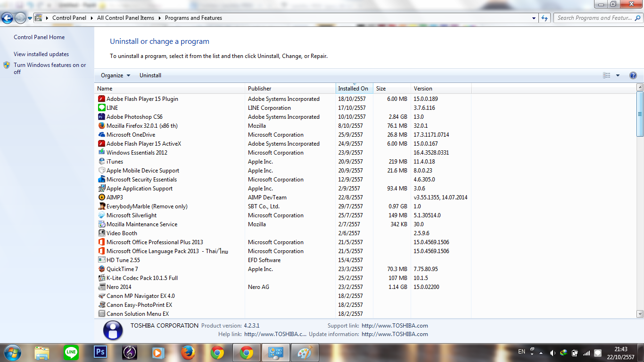Image resolution: width=644 pixels, height=362 pixels.
Task: Change the view using the views icon
Action: (607, 75)
